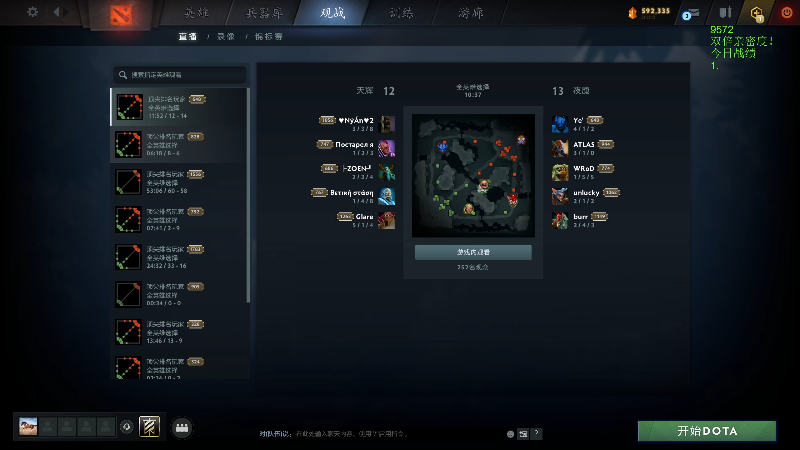Click the chat help question mark icon
The width and height of the screenshot is (800, 450).
tap(536, 433)
